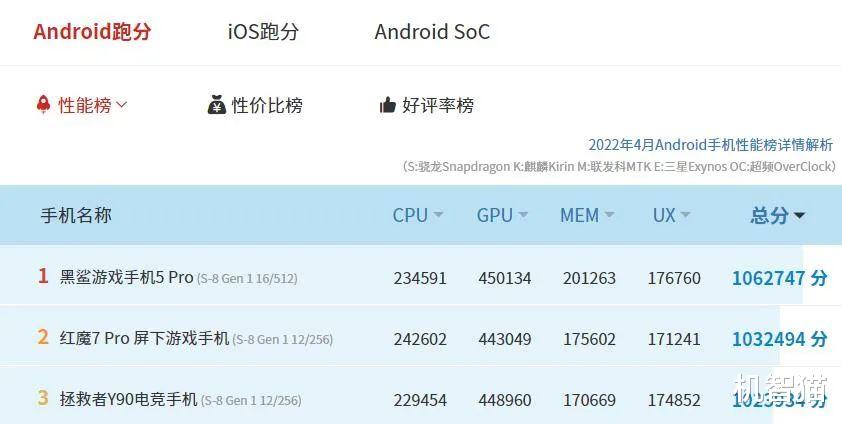Screen dimensions: 842x424
Task: Click the thumbs-up icon for 好评率榜
Action: pos(388,105)
